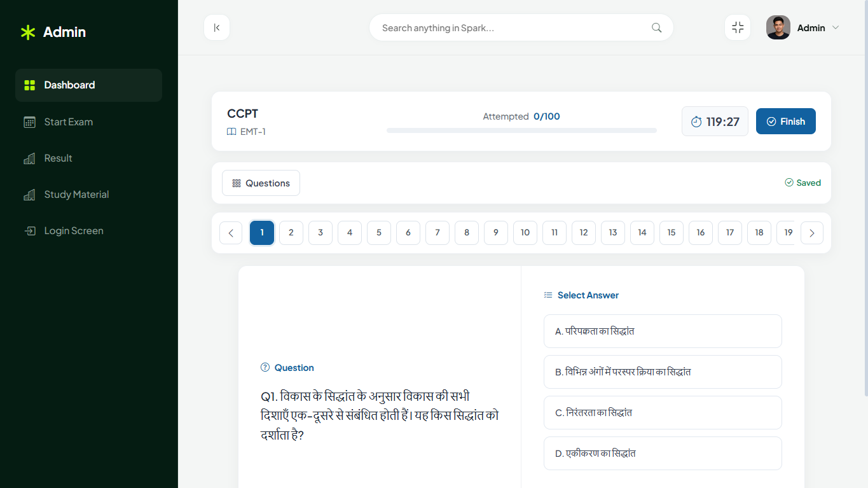
Task: Open Dashboard in the sidebar
Action: (x=88, y=85)
